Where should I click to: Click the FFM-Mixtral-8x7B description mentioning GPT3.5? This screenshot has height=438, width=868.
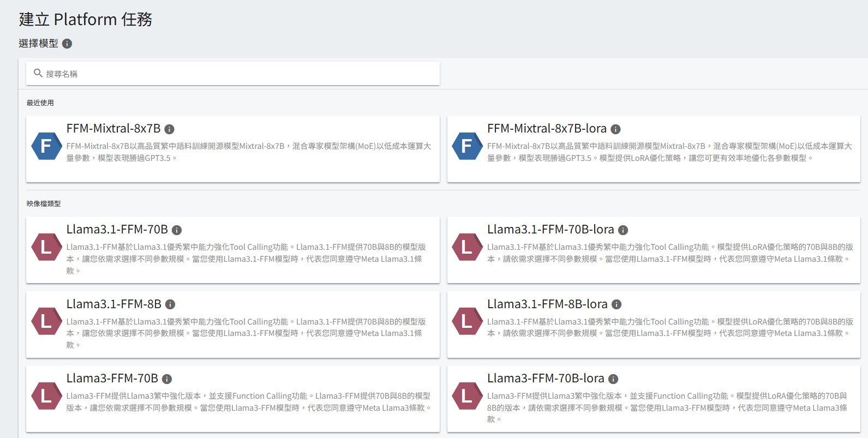coord(249,152)
